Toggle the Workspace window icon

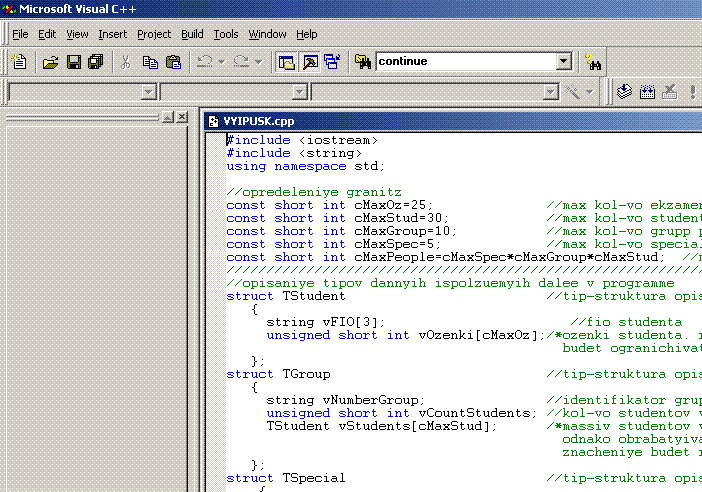click(287, 62)
